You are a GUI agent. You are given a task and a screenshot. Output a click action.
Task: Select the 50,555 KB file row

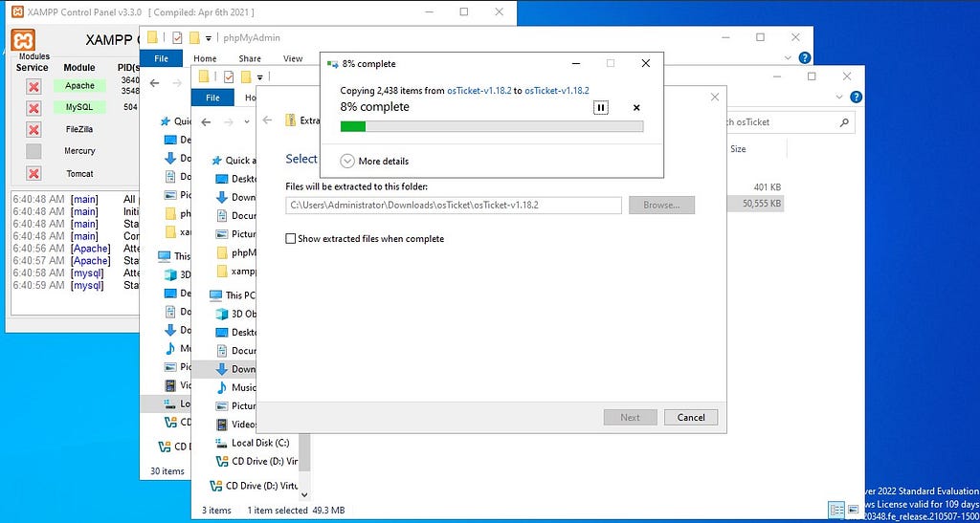point(754,204)
